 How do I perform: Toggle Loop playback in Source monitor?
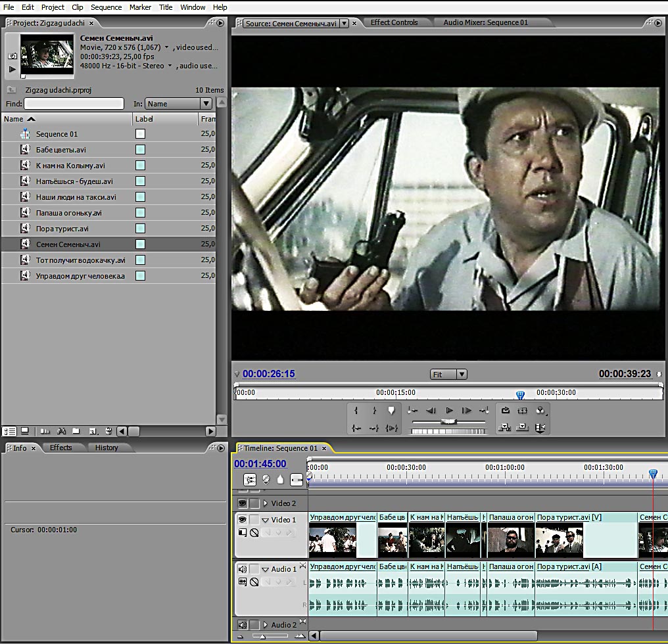(505, 411)
